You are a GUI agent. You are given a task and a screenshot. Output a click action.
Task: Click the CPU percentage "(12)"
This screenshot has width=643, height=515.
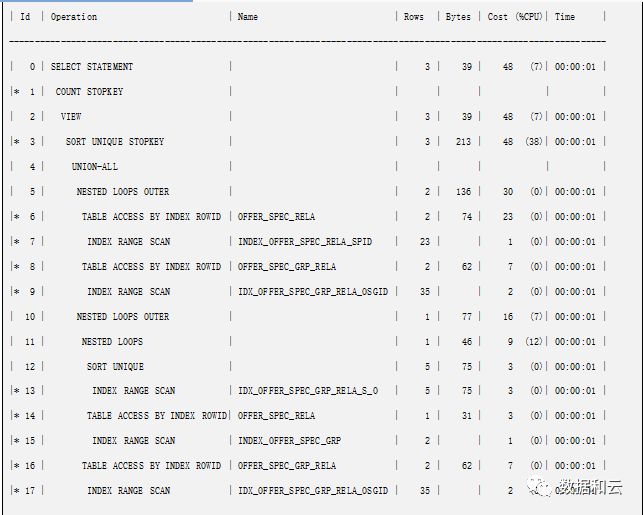click(x=534, y=342)
